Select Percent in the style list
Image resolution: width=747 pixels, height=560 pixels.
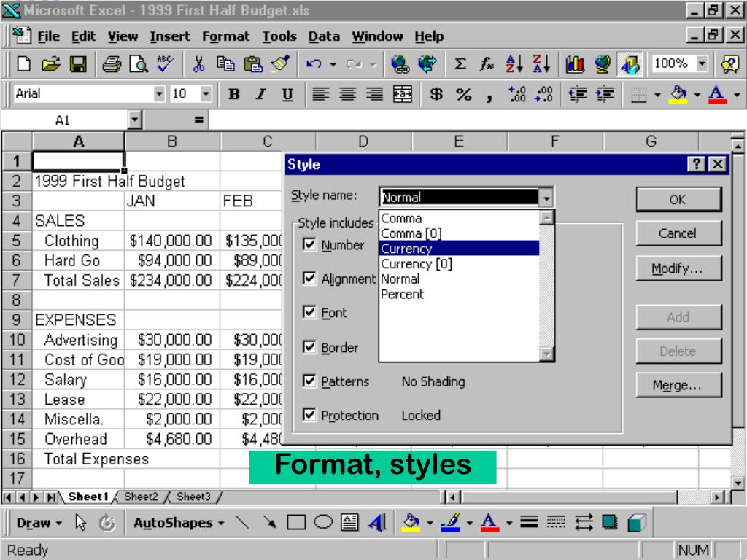click(460, 294)
